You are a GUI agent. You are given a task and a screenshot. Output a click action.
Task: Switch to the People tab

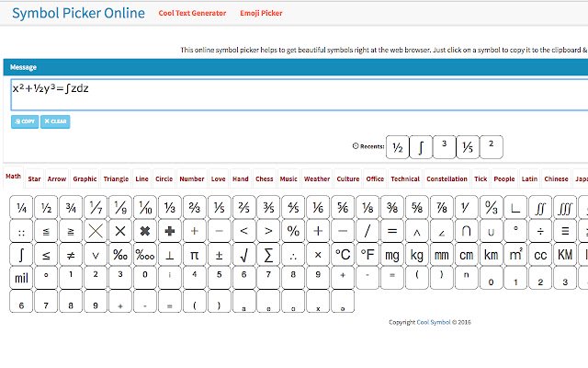504,178
